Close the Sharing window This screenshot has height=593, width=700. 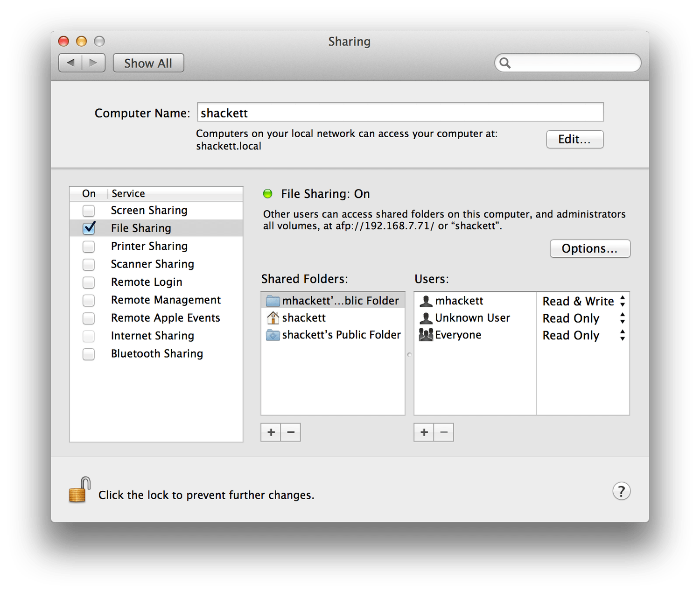point(63,41)
